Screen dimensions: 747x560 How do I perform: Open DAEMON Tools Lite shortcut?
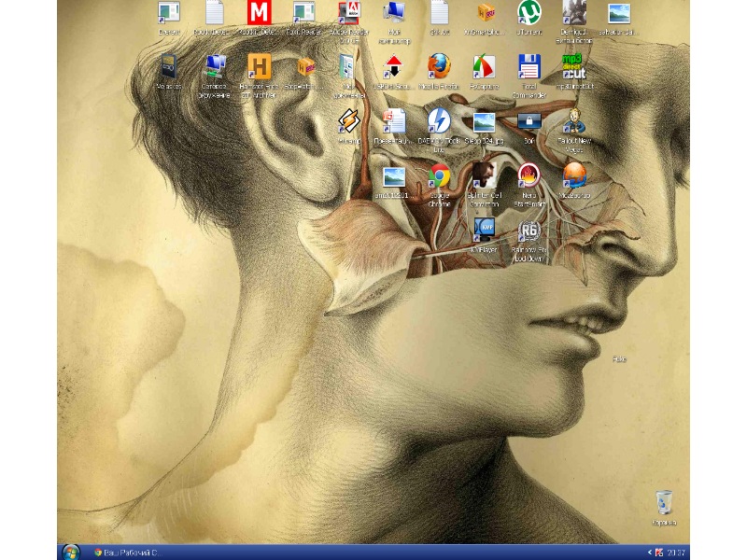(x=439, y=121)
